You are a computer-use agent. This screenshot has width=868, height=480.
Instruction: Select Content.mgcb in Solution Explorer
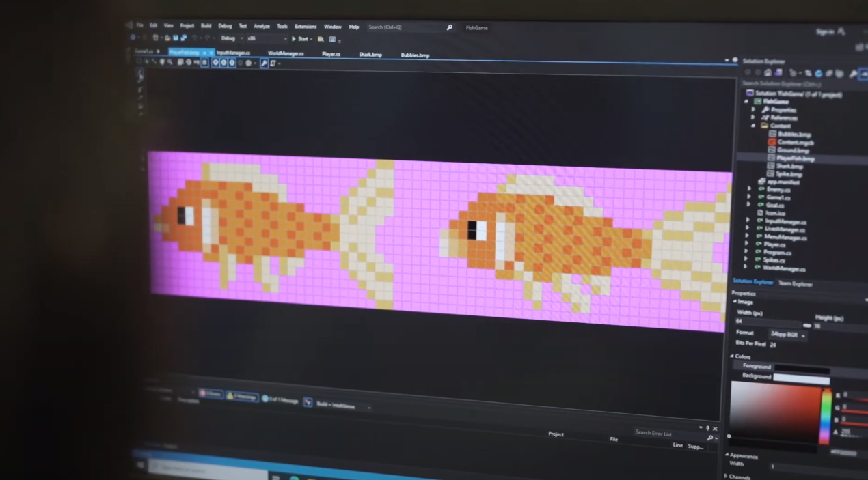pos(796,143)
